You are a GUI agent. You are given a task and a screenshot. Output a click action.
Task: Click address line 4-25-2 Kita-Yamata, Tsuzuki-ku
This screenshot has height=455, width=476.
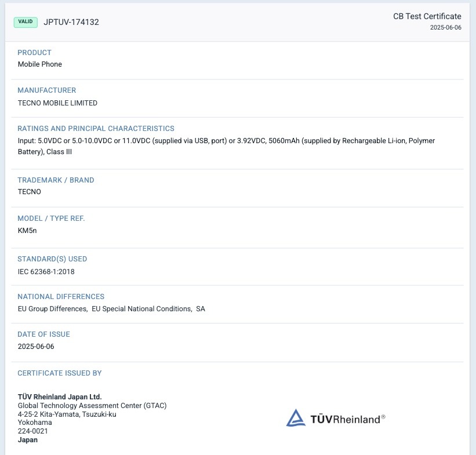click(x=67, y=414)
